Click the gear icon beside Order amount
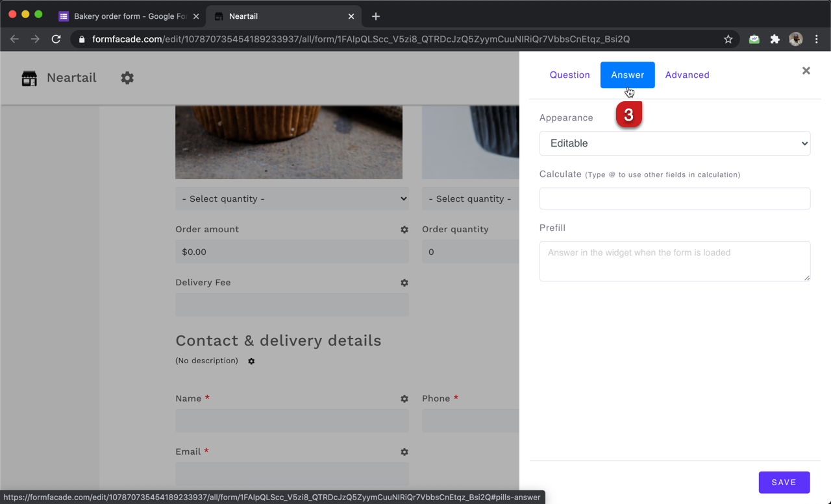831x504 pixels. [x=404, y=230]
